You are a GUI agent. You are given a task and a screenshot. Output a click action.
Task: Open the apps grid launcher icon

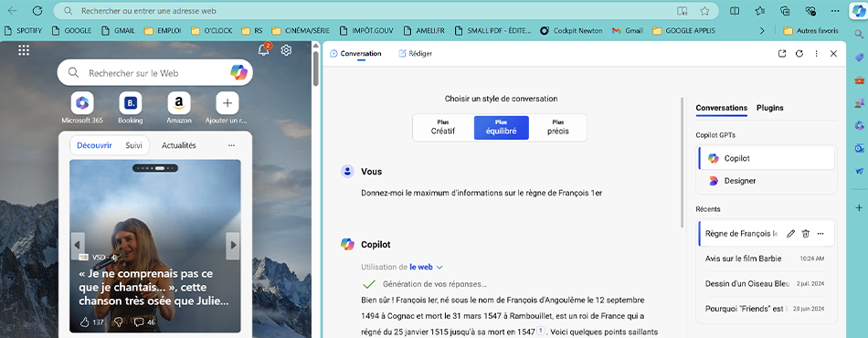coord(24,50)
